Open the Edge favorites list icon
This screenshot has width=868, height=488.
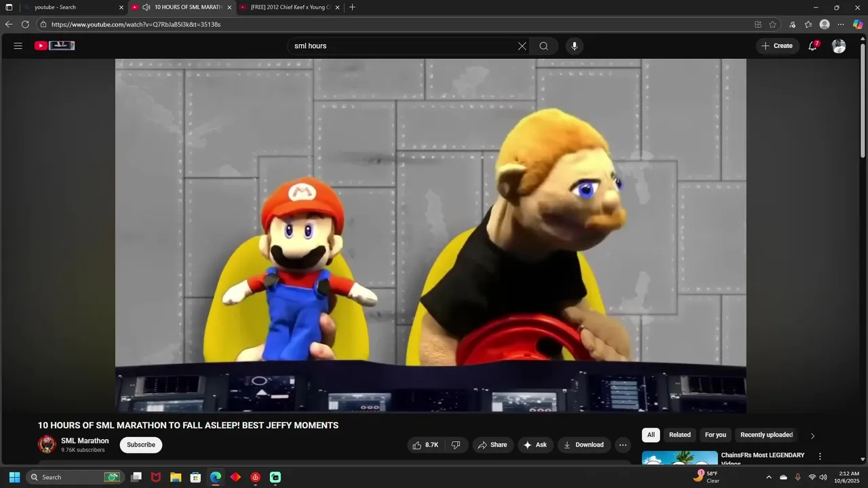tap(808, 24)
